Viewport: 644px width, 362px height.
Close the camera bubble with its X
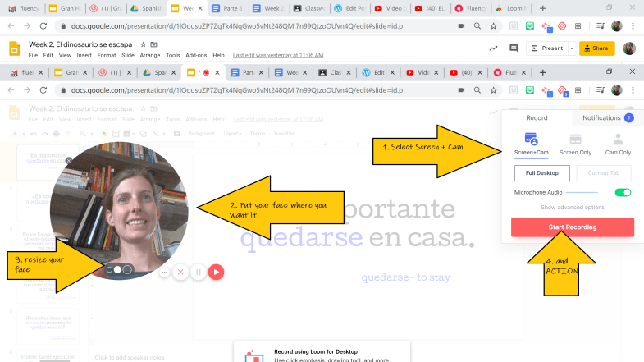pos(69,161)
